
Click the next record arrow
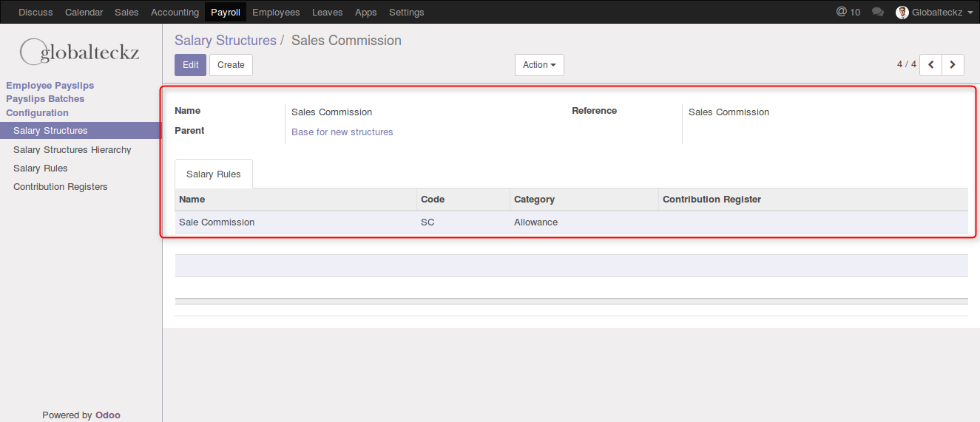coord(953,65)
